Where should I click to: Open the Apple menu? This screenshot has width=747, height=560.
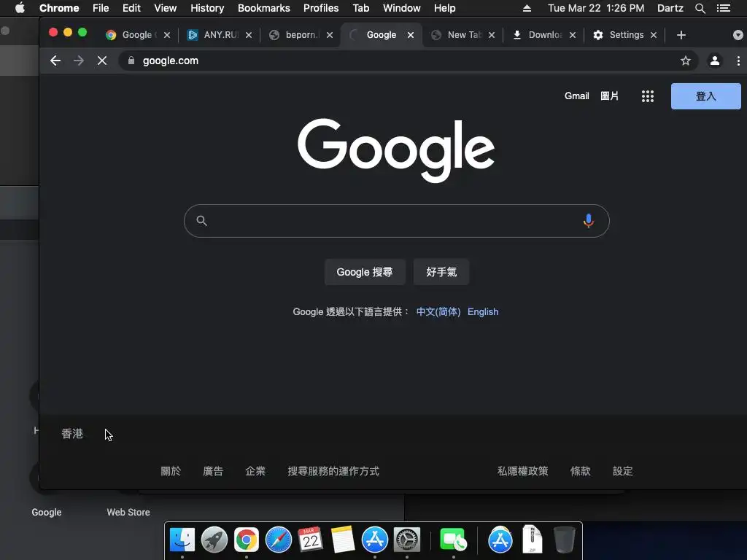[20, 8]
